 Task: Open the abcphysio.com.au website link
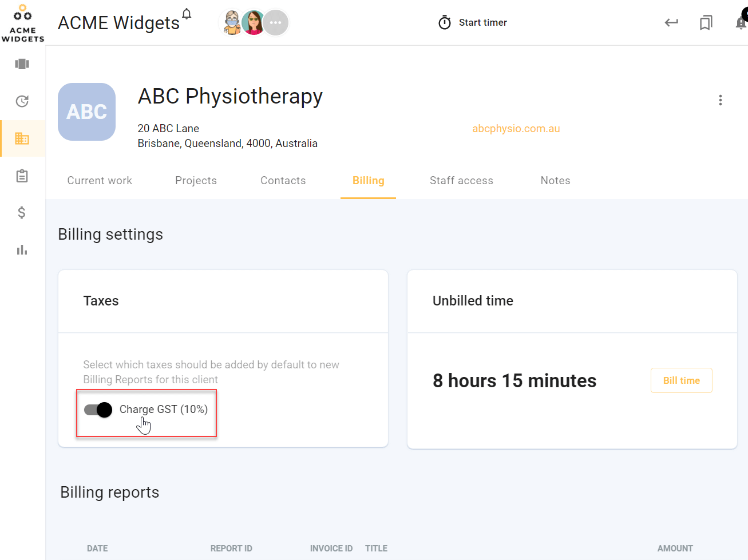pyautogui.click(x=516, y=129)
